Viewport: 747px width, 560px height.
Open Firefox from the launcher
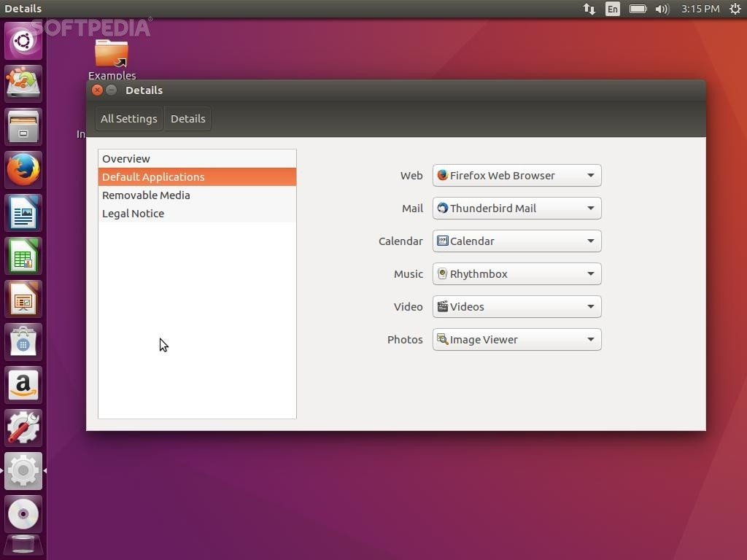23,170
